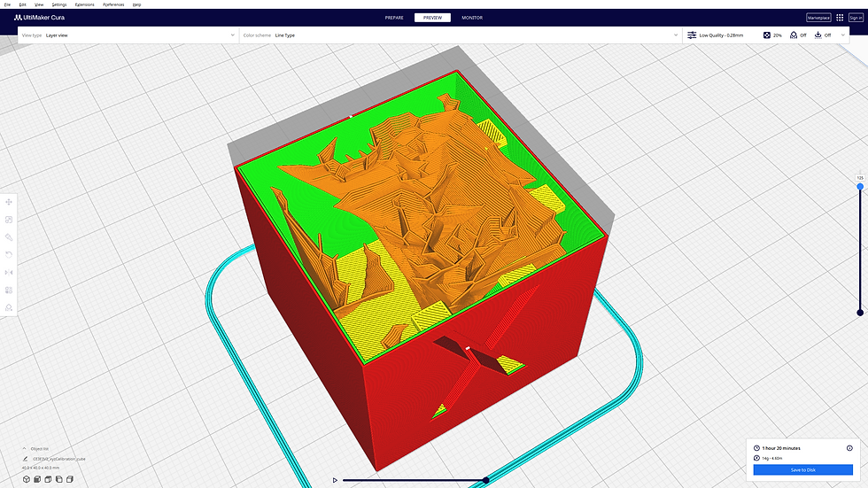Open the Settings menu

[x=59, y=4]
